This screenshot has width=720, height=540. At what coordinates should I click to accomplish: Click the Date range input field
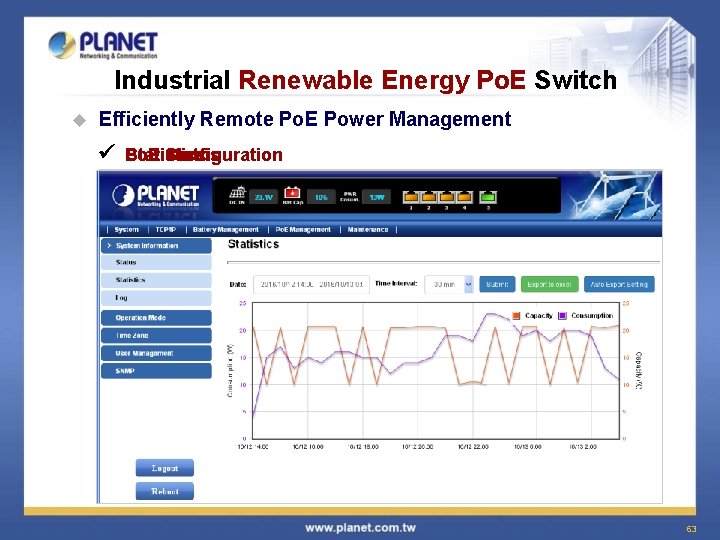coord(311,284)
